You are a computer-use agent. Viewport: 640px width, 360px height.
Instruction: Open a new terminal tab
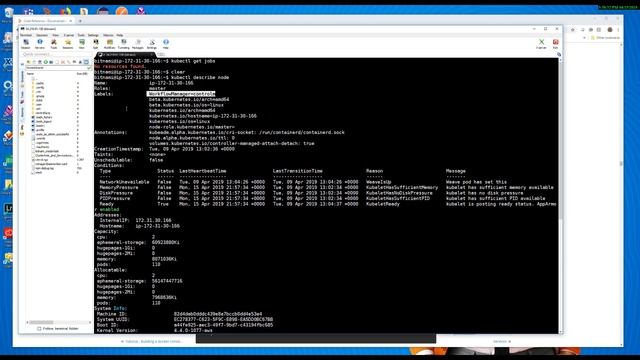(x=162, y=54)
